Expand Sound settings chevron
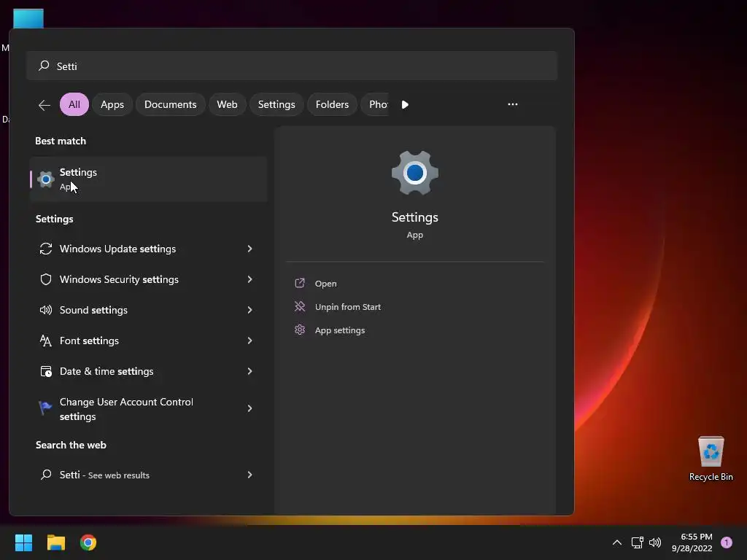The height and width of the screenshot is (560, 747). (x=249, y=310)
